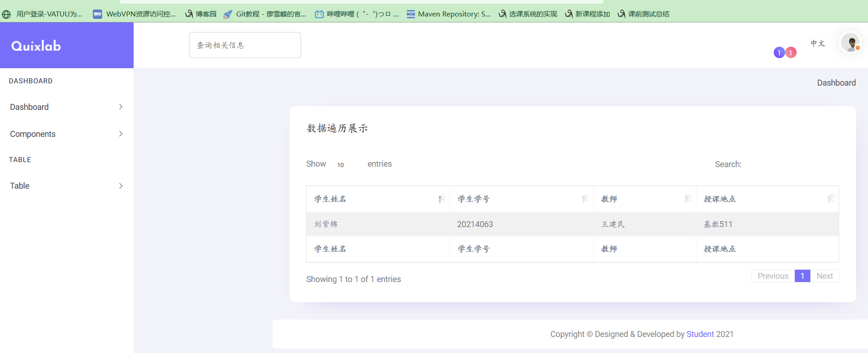The height and width of the screenshot is (353, 868).
Task: Expand the Dashboard sidebar menu
Action: pyautogui.click(x=67, y=107)
